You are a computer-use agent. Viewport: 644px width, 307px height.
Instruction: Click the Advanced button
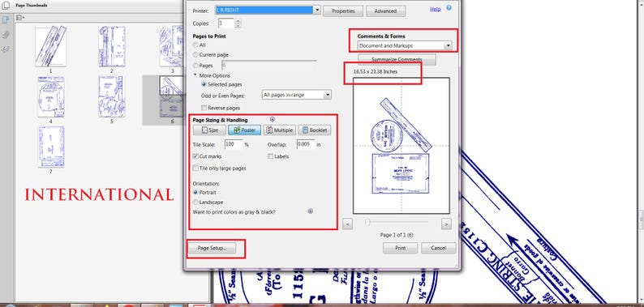[385, 11]
